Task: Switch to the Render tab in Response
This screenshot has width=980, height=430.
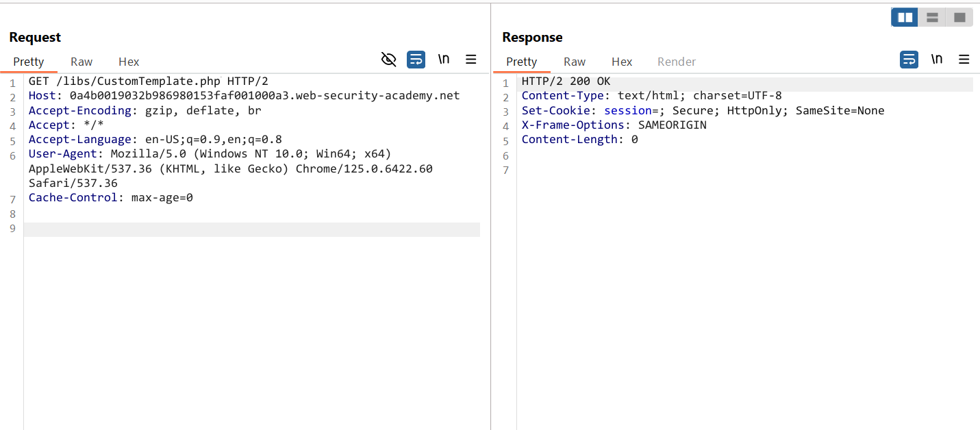Action: click(676, 62)
